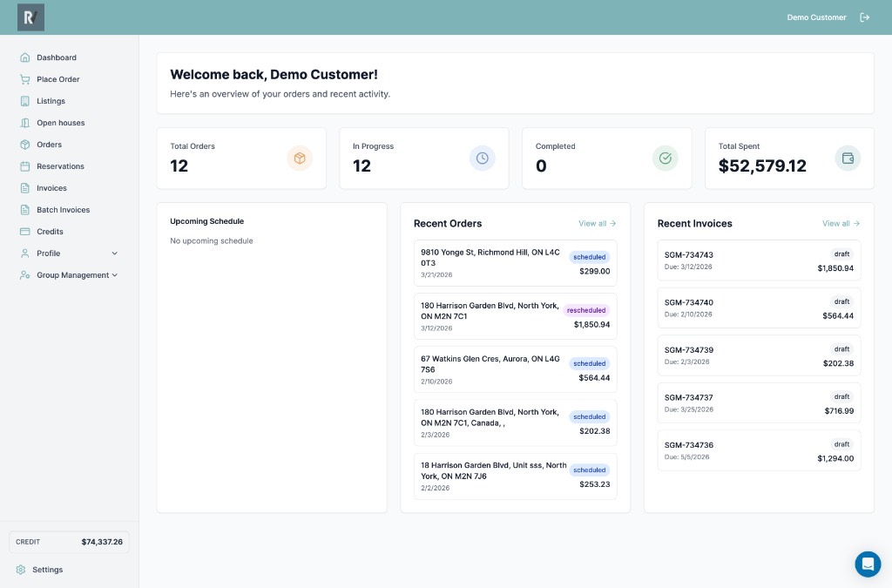Click the Listings building icon
Screen dimensions: 892x588
(25, 101)
